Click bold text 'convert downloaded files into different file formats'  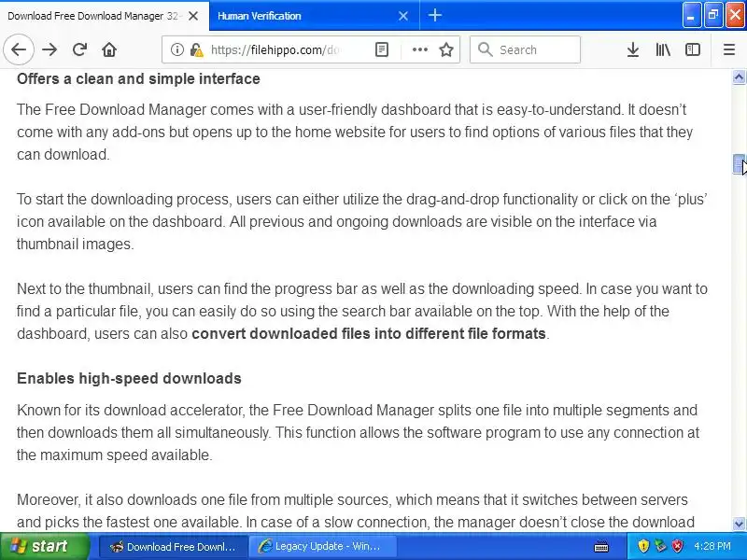pos(369,333)
